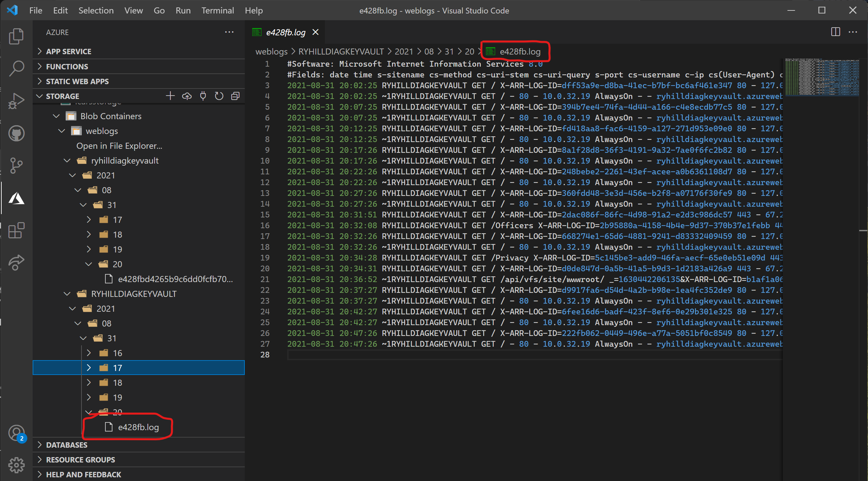
Task: Expand the HELP AND FEEDBACK section
Action: 139,475
